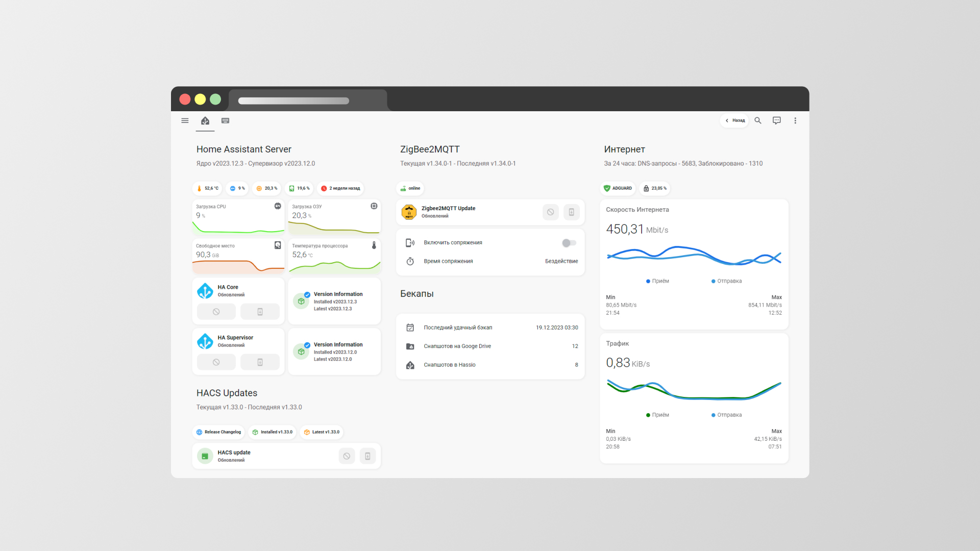
Task: Click the memory icon in Загрузка ОЗУ card
Action: coord(374,206)
